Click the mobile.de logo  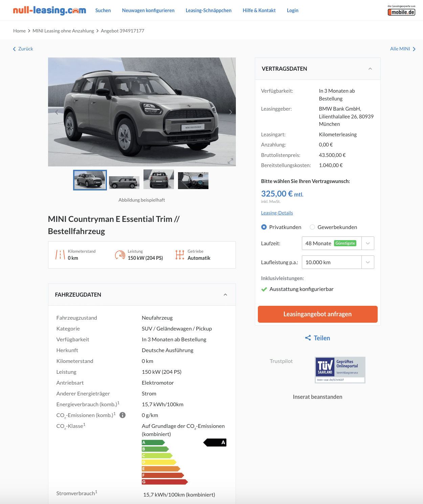coord(401,10)
